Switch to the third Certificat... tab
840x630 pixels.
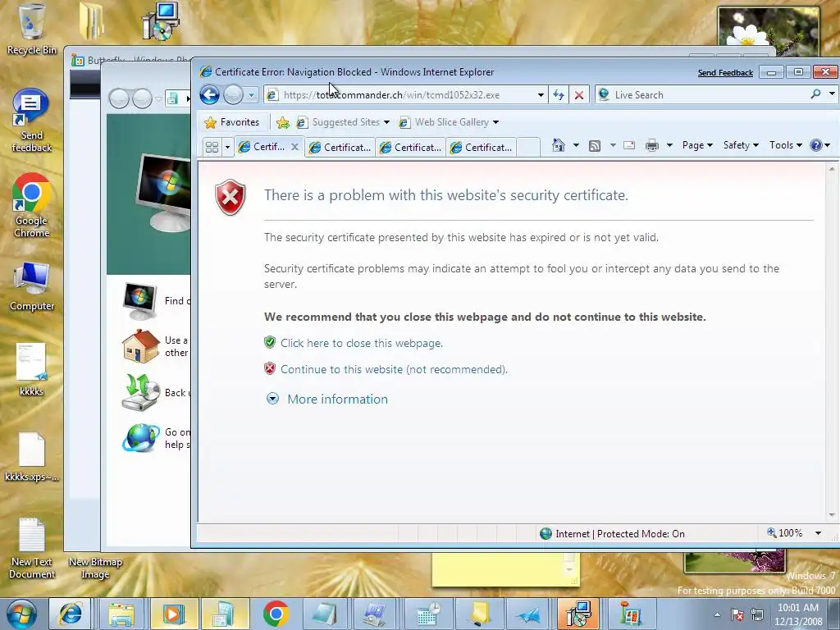click(x=410, y=148)
